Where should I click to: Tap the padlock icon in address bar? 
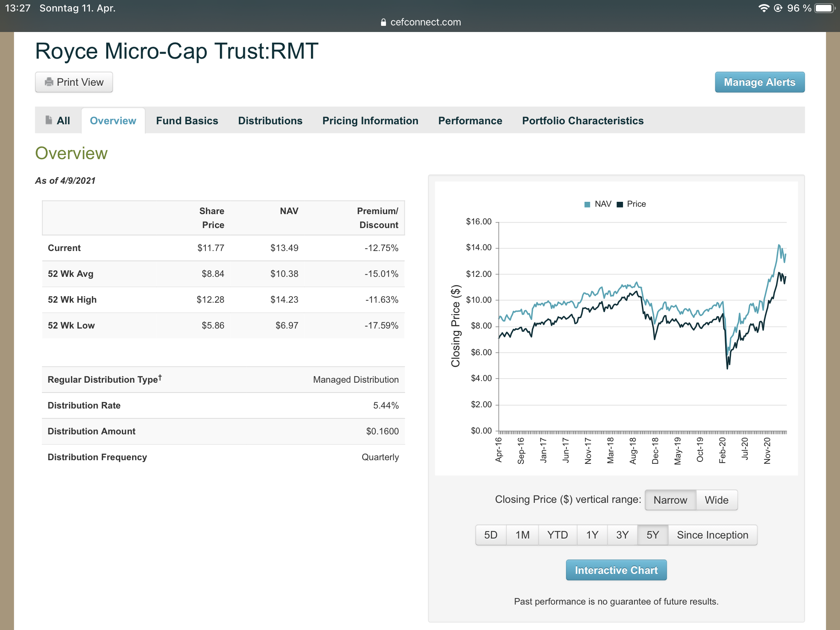coord(383,22)
